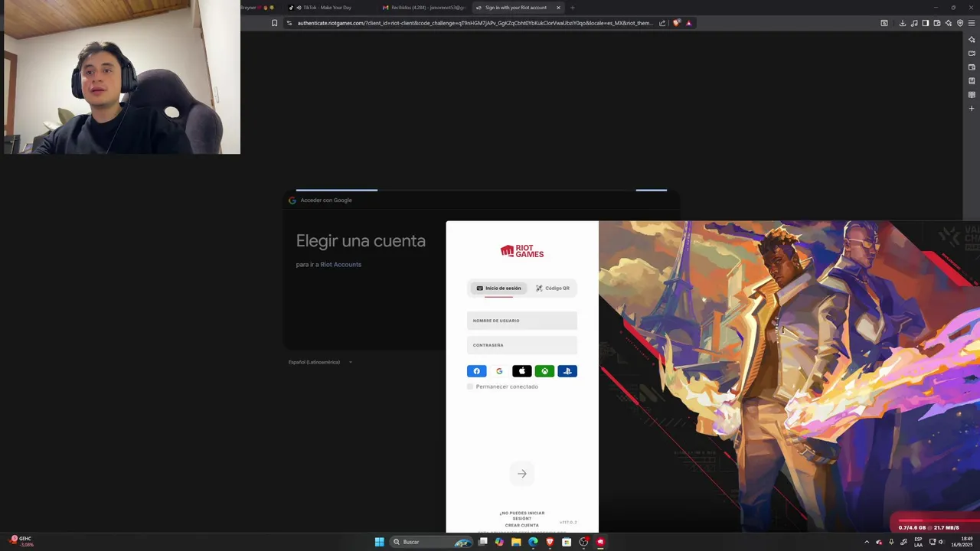Switch to the Código QR tab
Image resolution: width=980 pixels, height=551 pixels.
(x=553, y=289)
